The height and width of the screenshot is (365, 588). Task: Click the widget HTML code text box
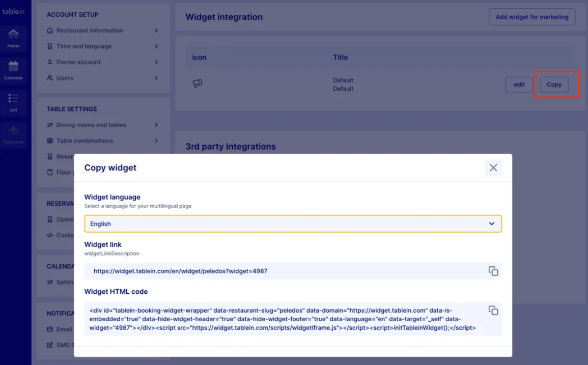point(293,319)
